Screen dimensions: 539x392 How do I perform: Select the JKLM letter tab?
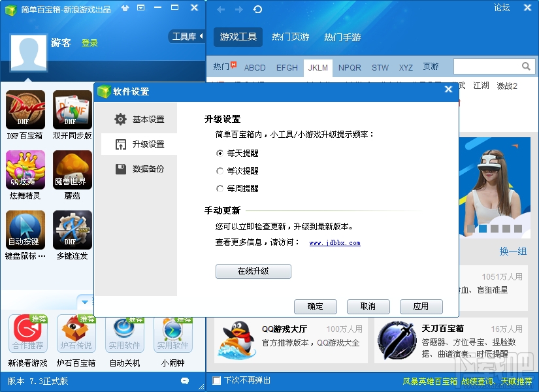[318, 67]
